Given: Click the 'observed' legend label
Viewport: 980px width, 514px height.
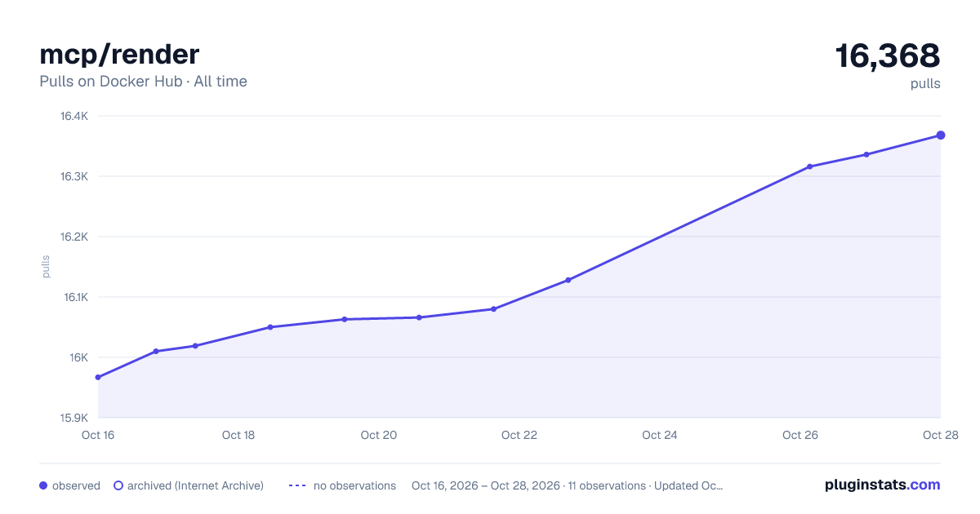Looking at the screenshot, I should tap(76, 485).
